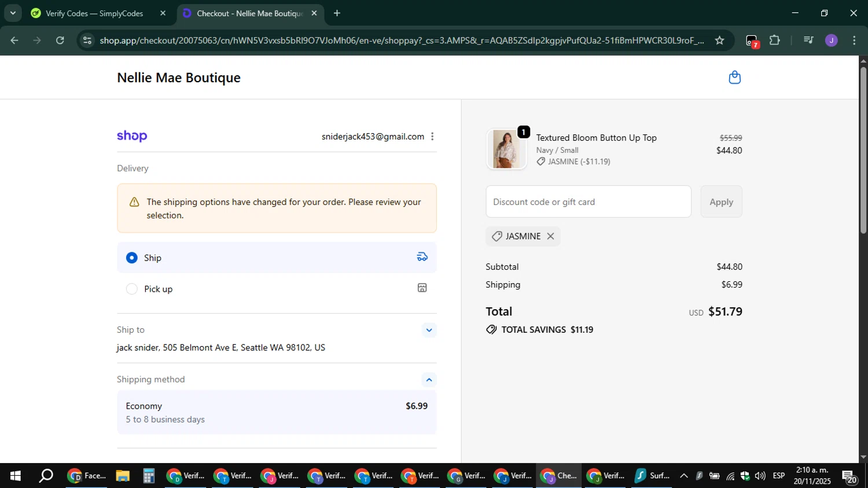Open the Facebook Chrome window in taskbar

87,476
